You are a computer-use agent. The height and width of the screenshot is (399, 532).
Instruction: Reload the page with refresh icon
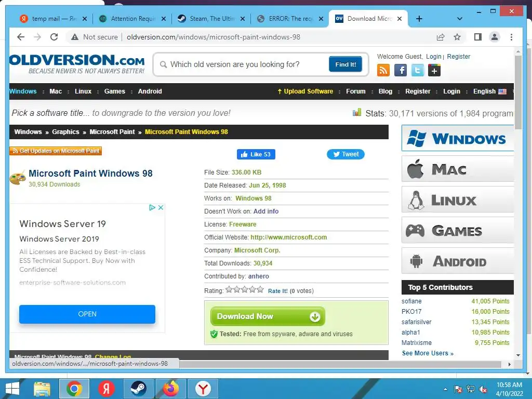[54, 37]
